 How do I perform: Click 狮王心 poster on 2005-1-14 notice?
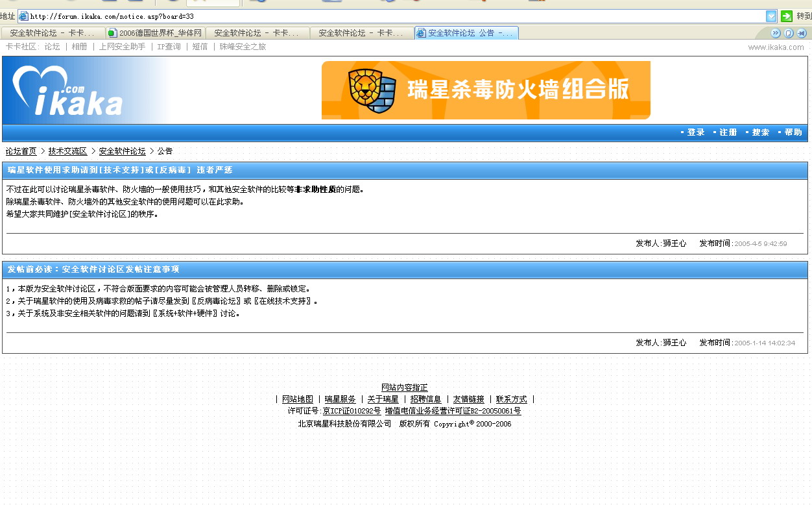tap(675, 343)
